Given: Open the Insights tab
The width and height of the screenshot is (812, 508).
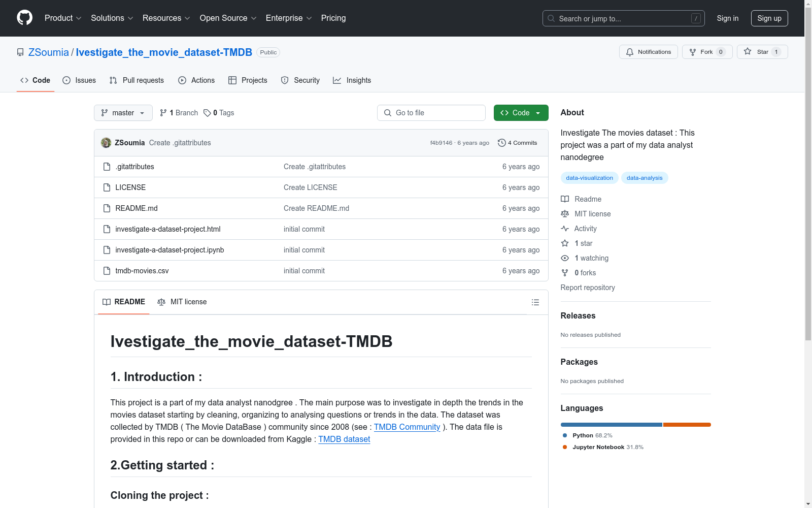Looking at the screenshot, I should point(352,80).
